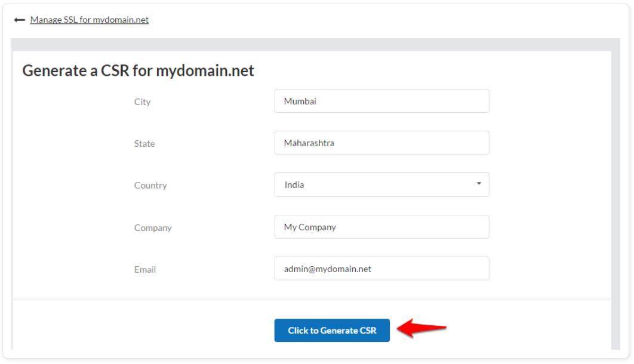Click the Generate a CSR for mydomain.net heading

(138, 70)
